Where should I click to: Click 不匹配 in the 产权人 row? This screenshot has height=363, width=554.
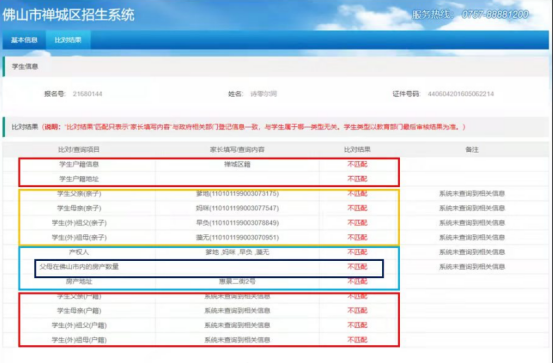357,252
